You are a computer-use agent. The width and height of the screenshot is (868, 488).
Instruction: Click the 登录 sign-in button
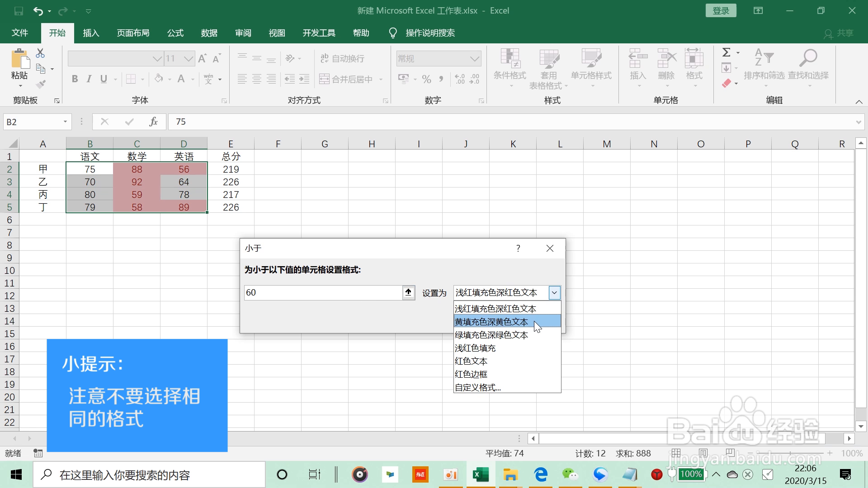point(721,11)
